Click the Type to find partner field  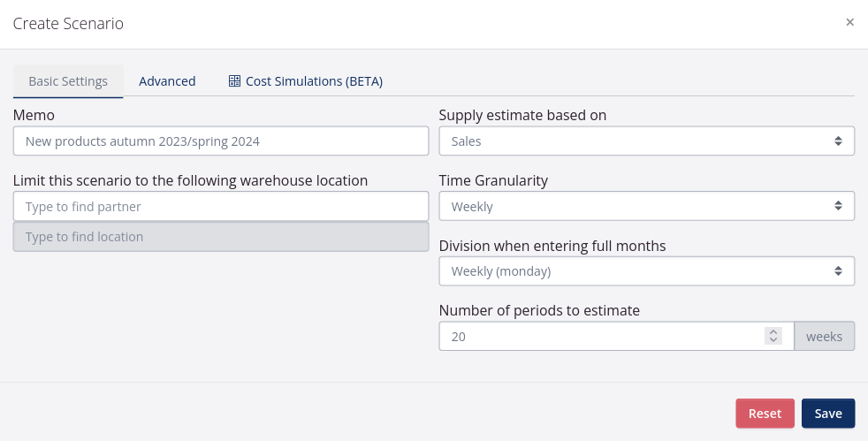click(221, 207)
